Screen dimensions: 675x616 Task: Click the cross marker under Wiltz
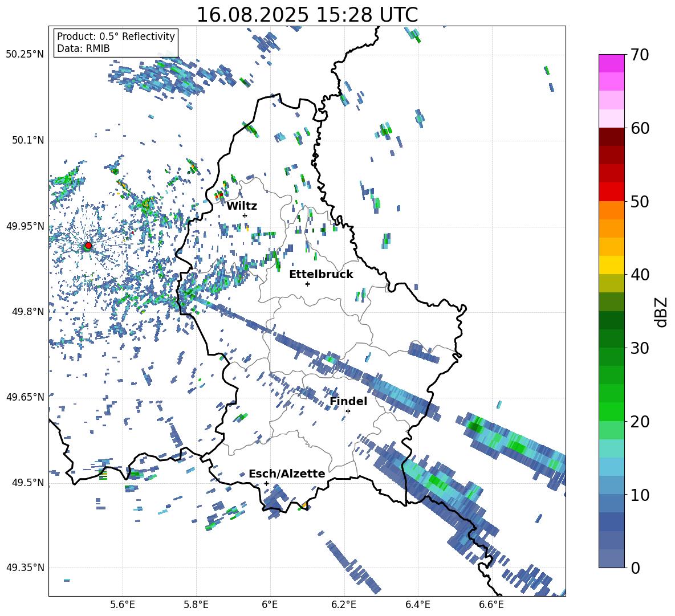245,215
